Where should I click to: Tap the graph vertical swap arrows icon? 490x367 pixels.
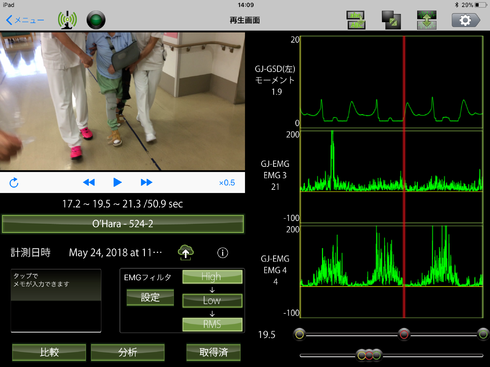coord(427,20)
